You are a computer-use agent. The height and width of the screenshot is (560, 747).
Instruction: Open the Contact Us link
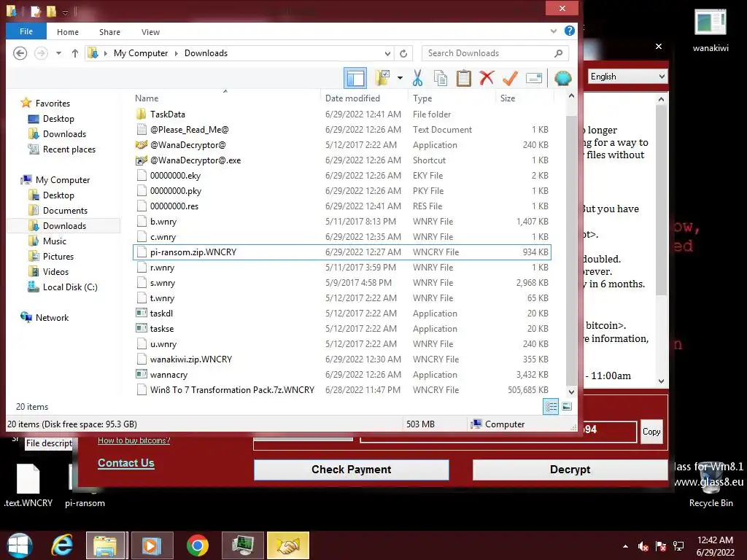(125, 463)
